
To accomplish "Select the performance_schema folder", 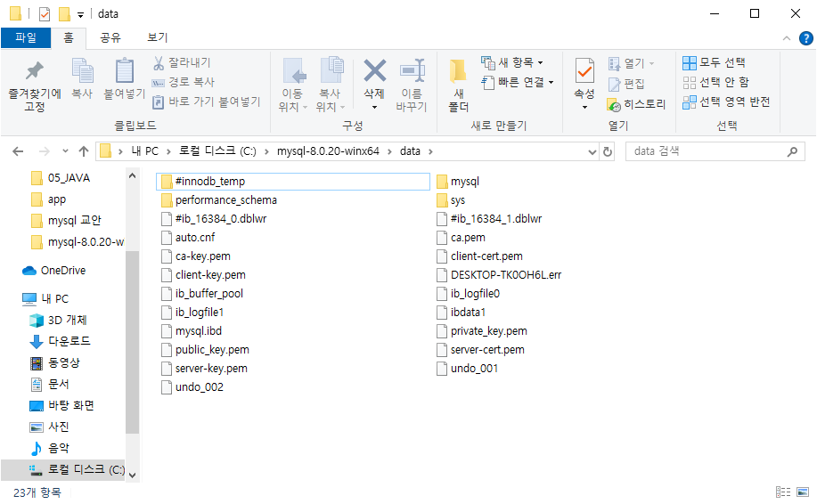I will (x=219, y=200).
